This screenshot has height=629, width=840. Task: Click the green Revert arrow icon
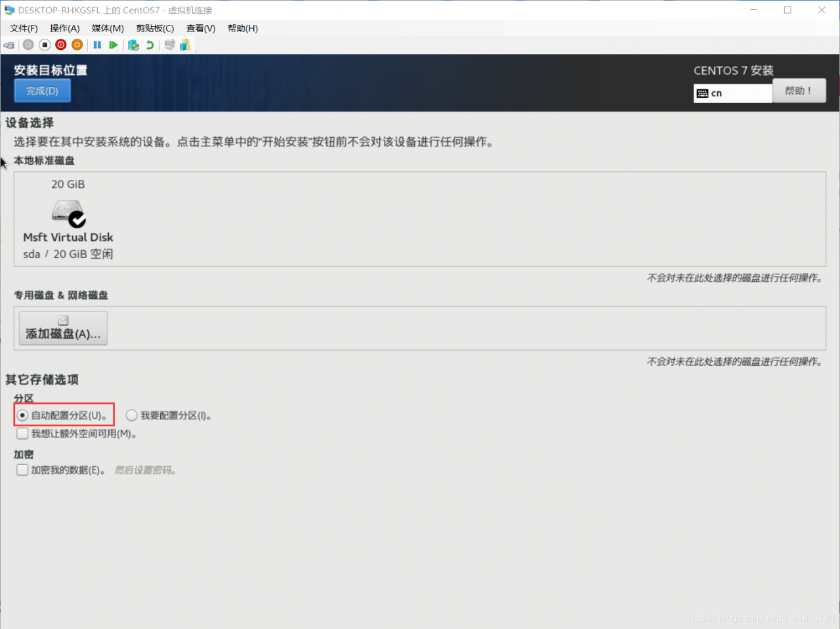click(x=150, y=45)
